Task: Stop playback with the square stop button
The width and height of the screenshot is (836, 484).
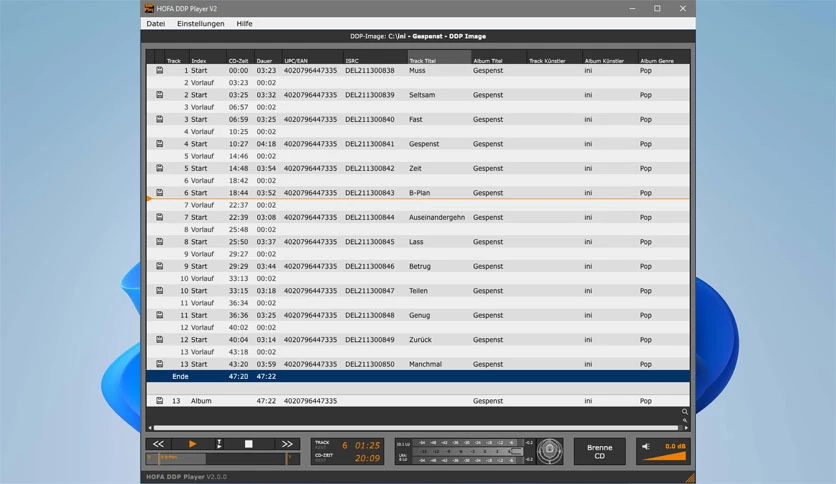Action: click(248, 443)
